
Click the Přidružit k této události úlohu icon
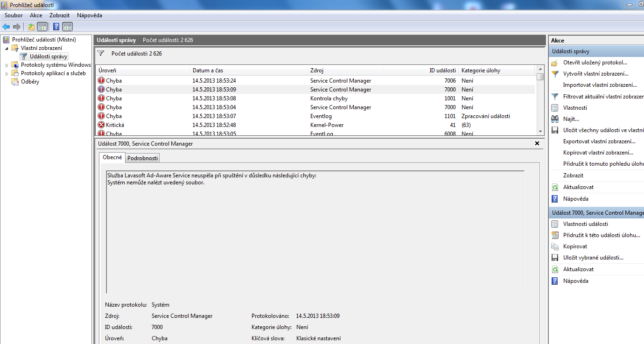pyautogui.click(x=555, y=235)
